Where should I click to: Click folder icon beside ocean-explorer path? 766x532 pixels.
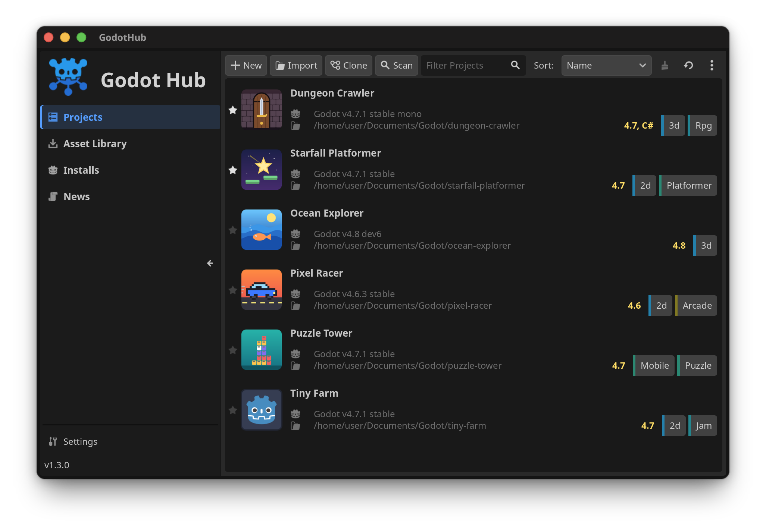pyautogui.click(x=296, y=246)
